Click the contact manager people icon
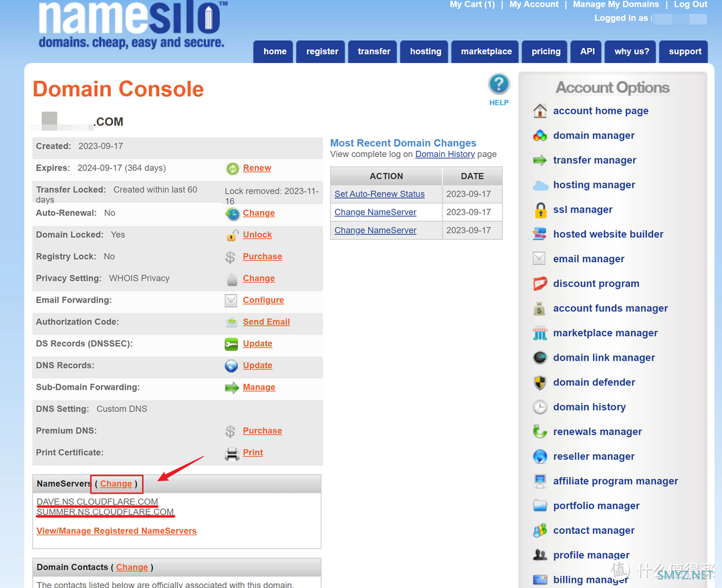 (x=539, y=531)
